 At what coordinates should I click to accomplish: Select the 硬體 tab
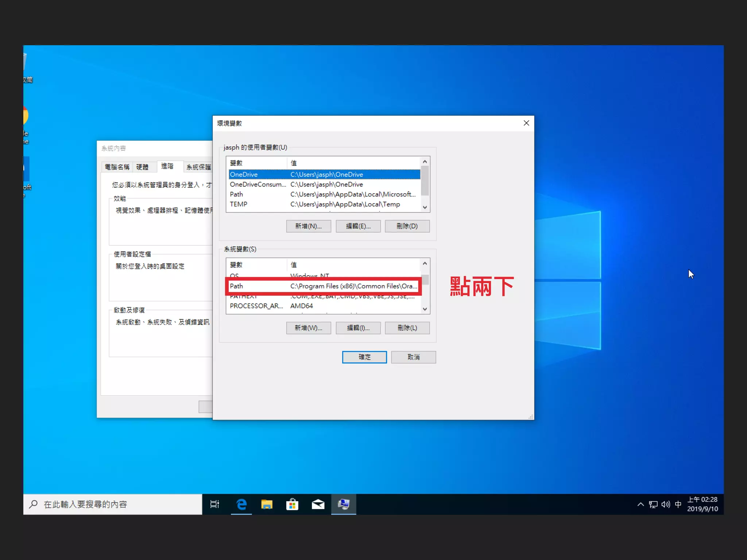coord(142,167)
